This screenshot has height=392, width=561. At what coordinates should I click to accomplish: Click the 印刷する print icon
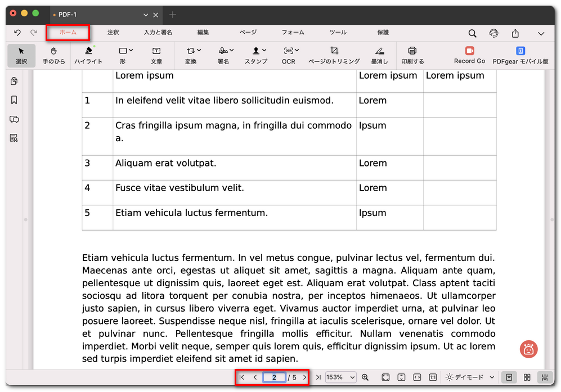tap(412, 55)
